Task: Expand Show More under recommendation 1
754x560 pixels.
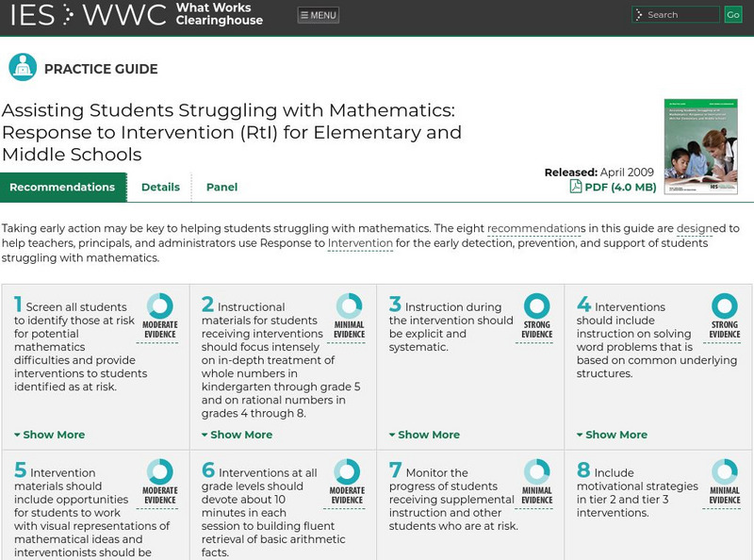Action: (x=49, y=435)
